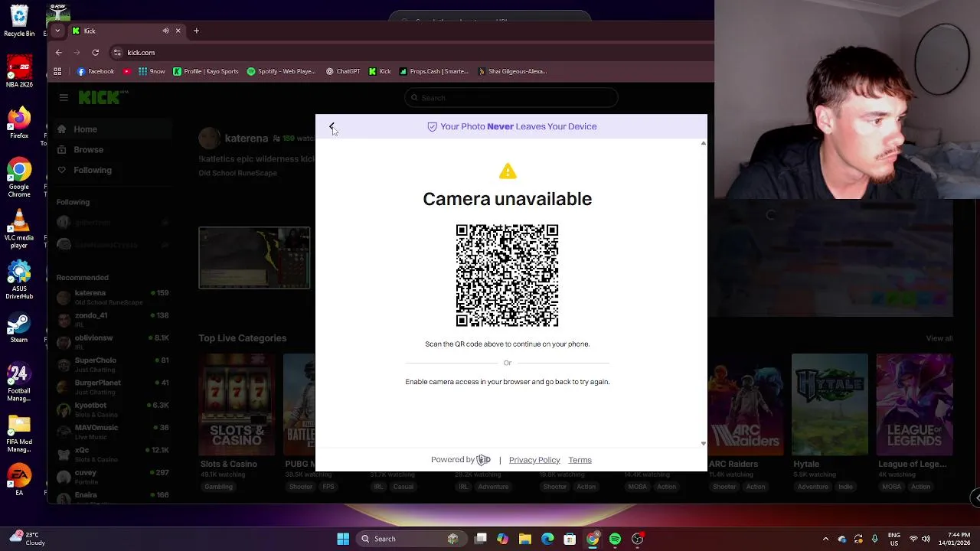Open the YouTube bookmark icon
This screenshot has width=980, height=551.
[x=127, y=71]
